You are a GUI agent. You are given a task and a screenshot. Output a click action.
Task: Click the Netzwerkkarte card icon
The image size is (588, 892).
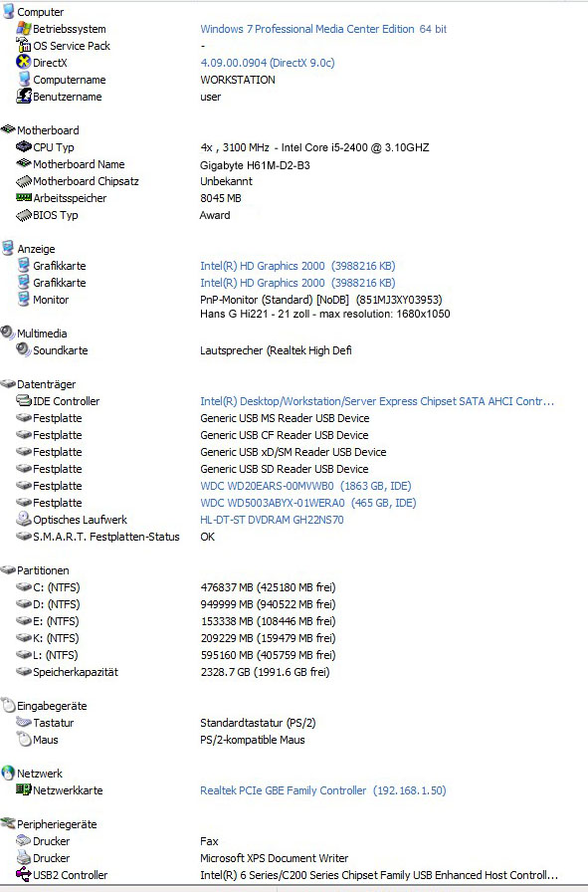point(23,789)
